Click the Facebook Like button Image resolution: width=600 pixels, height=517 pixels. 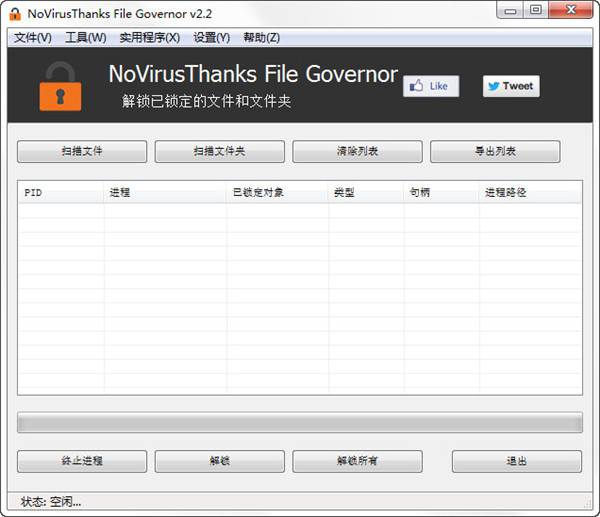pos(431,86)
